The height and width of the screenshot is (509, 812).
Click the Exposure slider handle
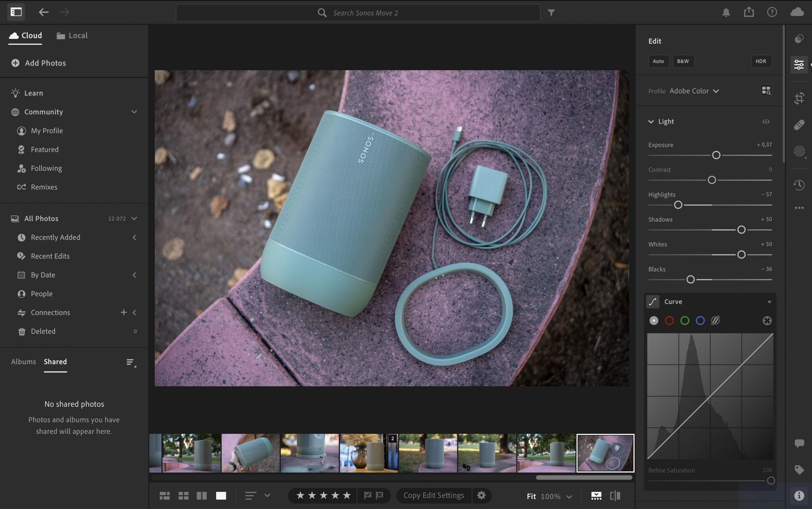click(x=716, y=155)
